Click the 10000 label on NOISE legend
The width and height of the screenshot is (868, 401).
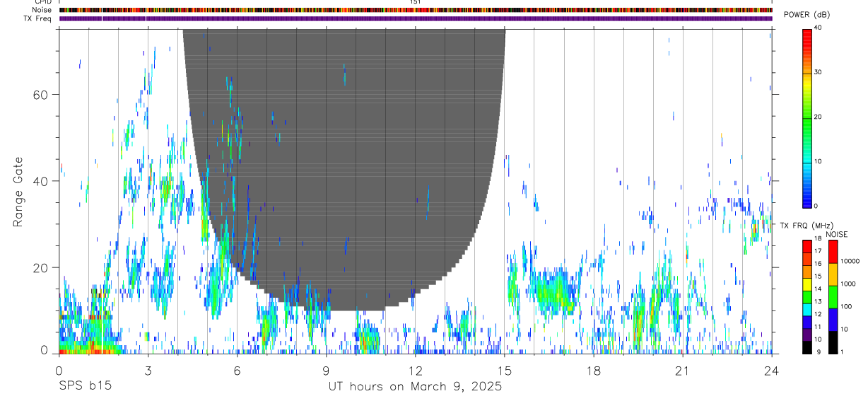849,261
